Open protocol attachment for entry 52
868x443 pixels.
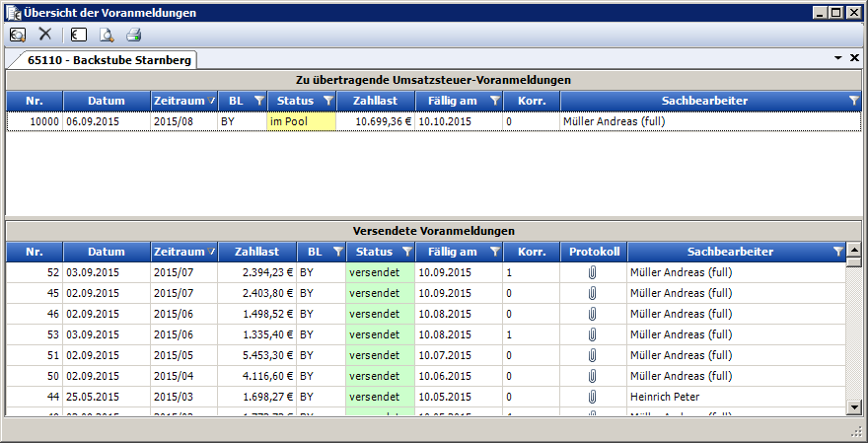click(x=593, y=270)
